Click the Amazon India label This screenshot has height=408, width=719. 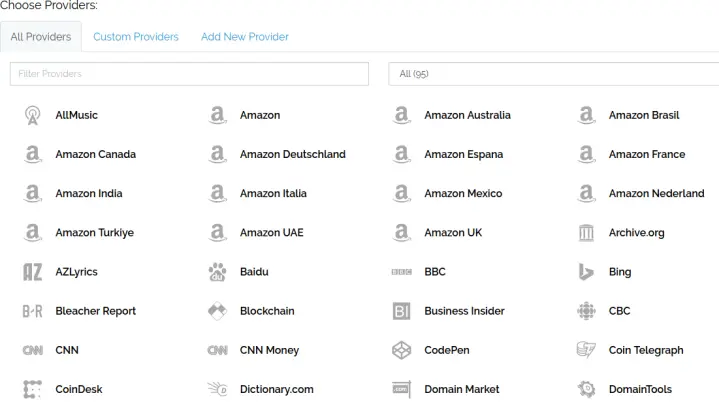pos(89,193)
